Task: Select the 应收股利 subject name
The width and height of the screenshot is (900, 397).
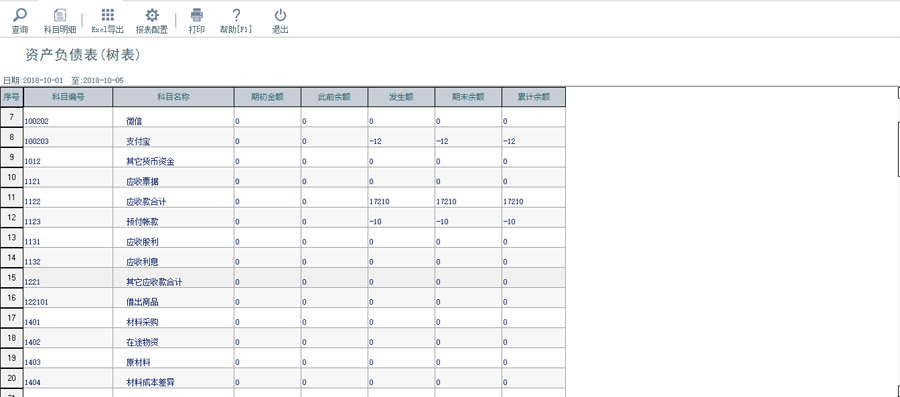Action: (142, 242)
